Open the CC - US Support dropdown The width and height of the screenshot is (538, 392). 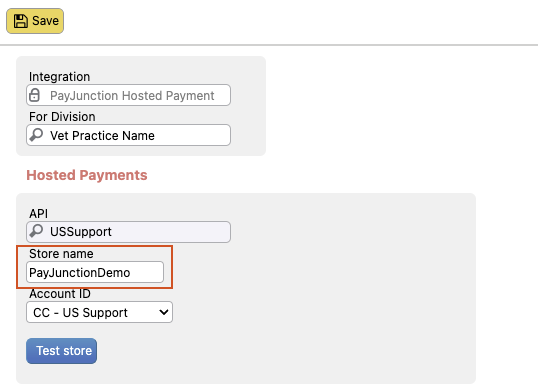pyautogui.click(x=99, y=312)
